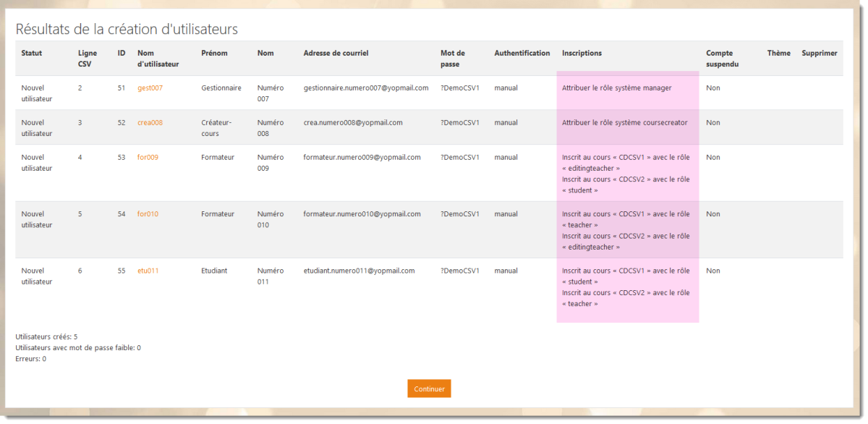
Task: Click ID cell '54'
Action: point(122,214)
